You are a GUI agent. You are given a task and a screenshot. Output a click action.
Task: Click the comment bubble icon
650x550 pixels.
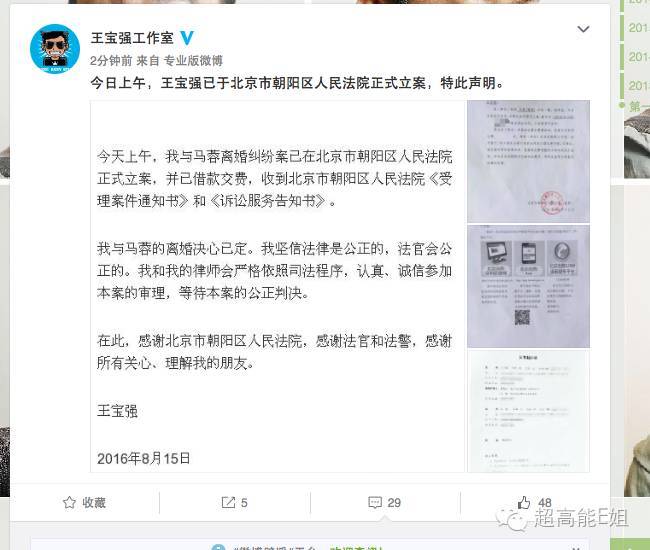375,502
